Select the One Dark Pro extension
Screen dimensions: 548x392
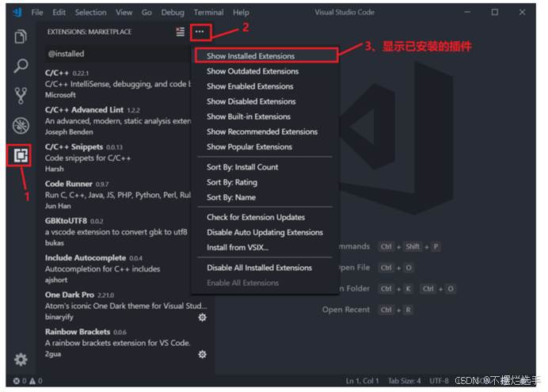[126, 306]
